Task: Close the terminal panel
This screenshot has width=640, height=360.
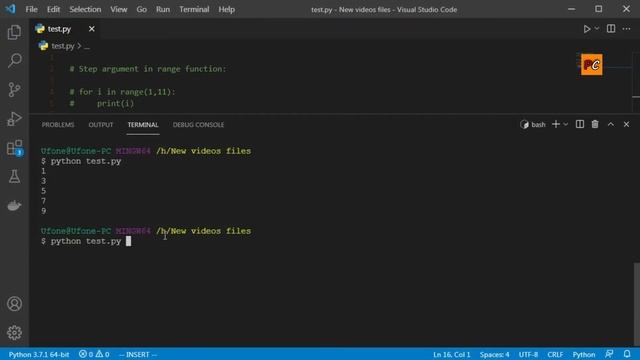Action: pos(626,124)
